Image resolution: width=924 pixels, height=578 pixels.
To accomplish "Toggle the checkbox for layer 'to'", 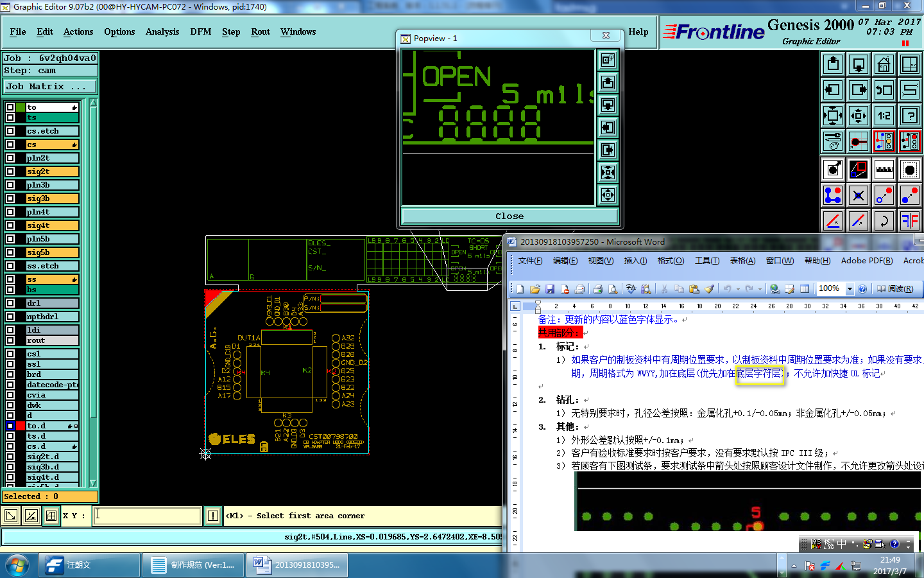I will click(10, 107).
